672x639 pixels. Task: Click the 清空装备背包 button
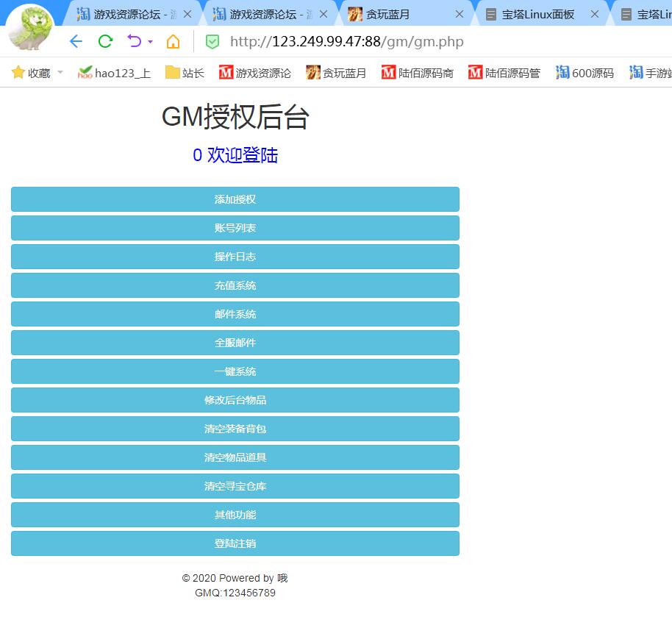click(x=235, y=429)
